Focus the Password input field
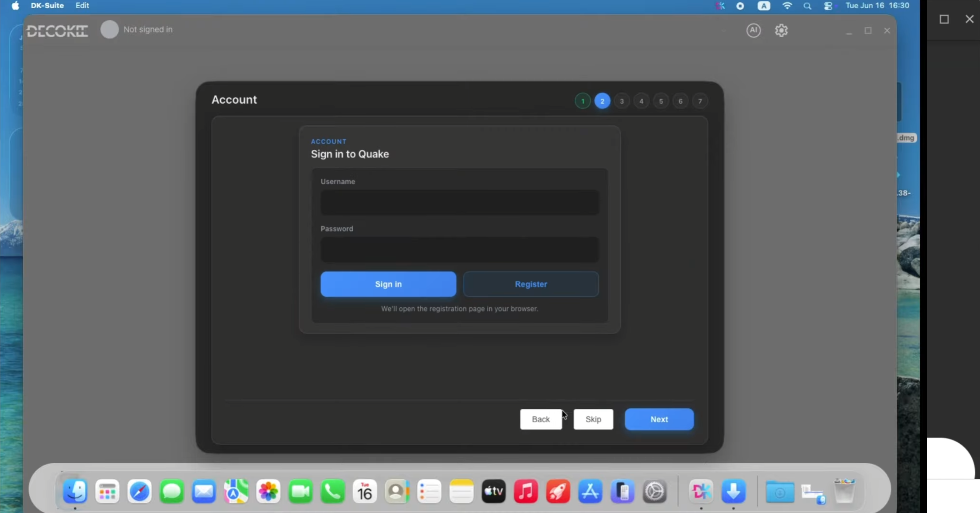The width and height of the screenshot is (980, 513). 460,249
